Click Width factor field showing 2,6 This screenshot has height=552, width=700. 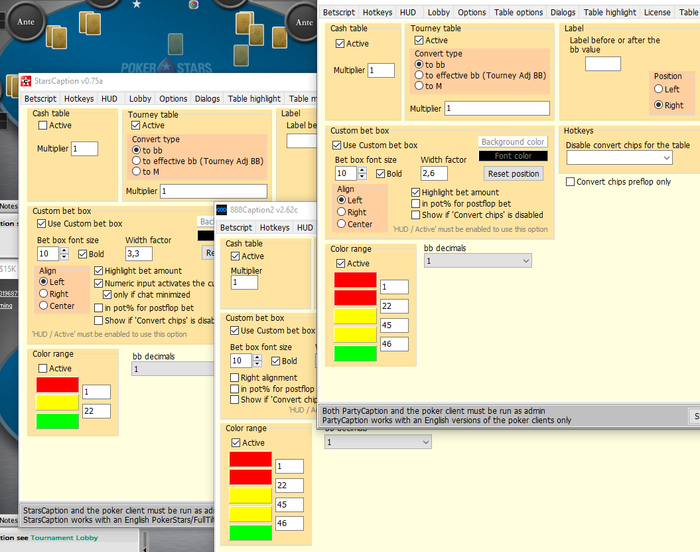pos(433,173)
